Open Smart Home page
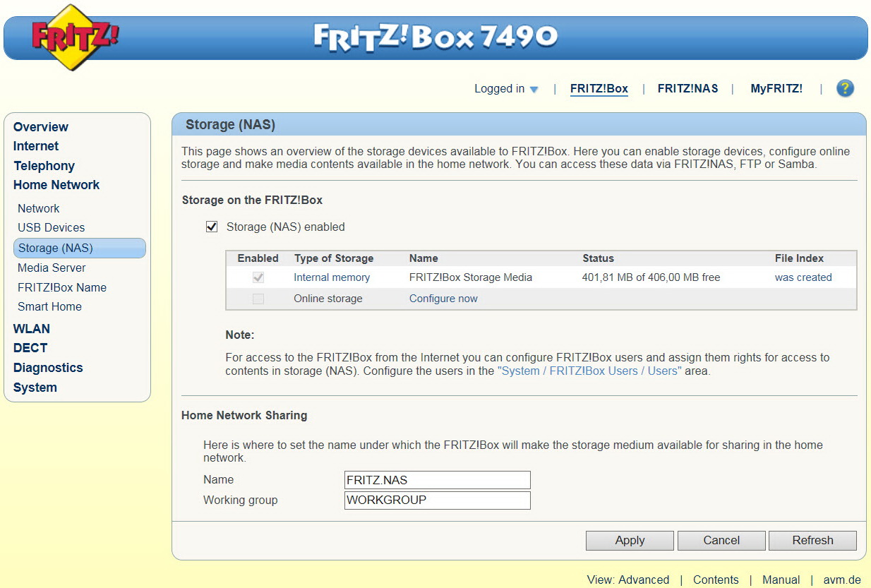 (x=49, y=306)
